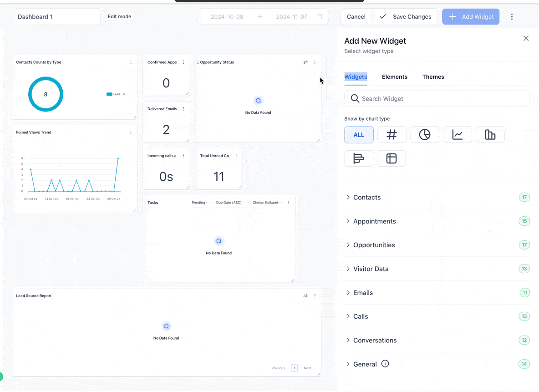Viewport: 539px width, 392px height.
Task: Switch to the Themes tab
Action: click(433, 76)
